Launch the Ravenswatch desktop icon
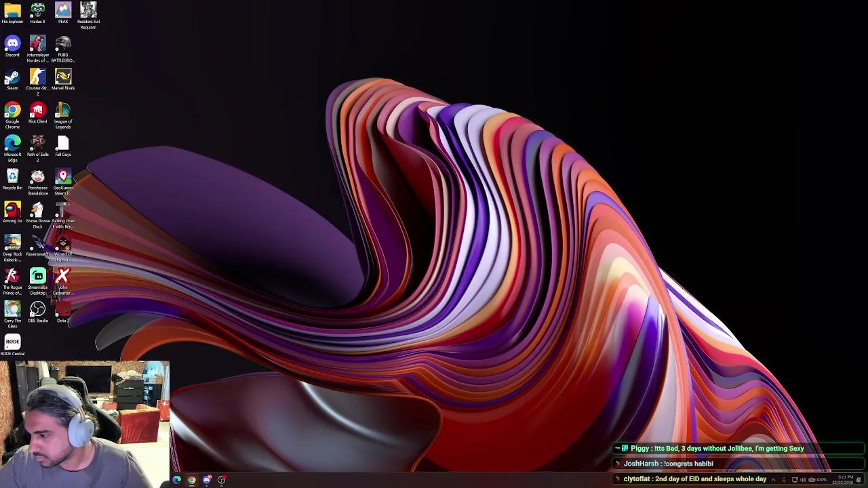Image resolution: width=868 pixels, height=488 pixels. tap(37, 245)
